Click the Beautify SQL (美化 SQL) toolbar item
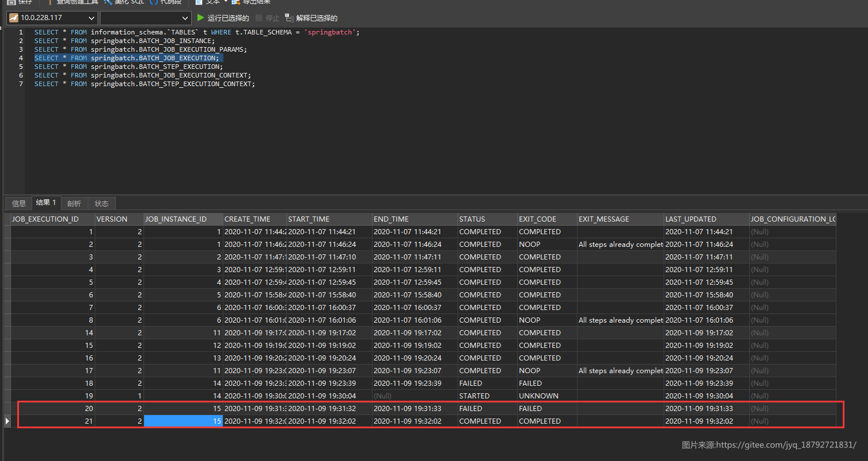Viewport: 868px width, 461px height. tap(124, 2)
